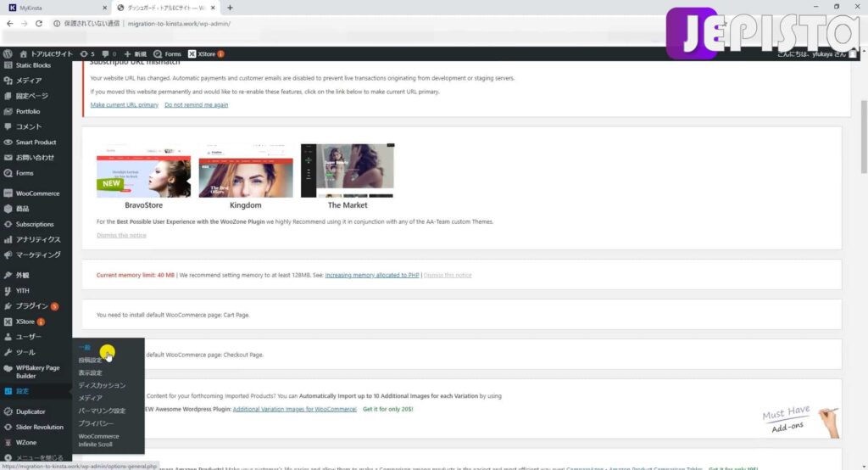Open the Users (ユーザー) person icon
Viewport: 868px width, 470px height.
pos(8,337)
